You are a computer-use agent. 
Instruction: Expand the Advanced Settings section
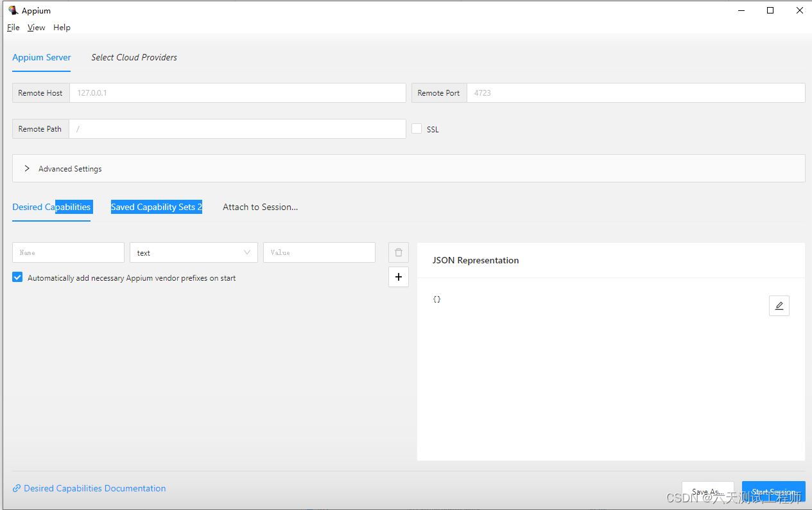pos(408,168)
